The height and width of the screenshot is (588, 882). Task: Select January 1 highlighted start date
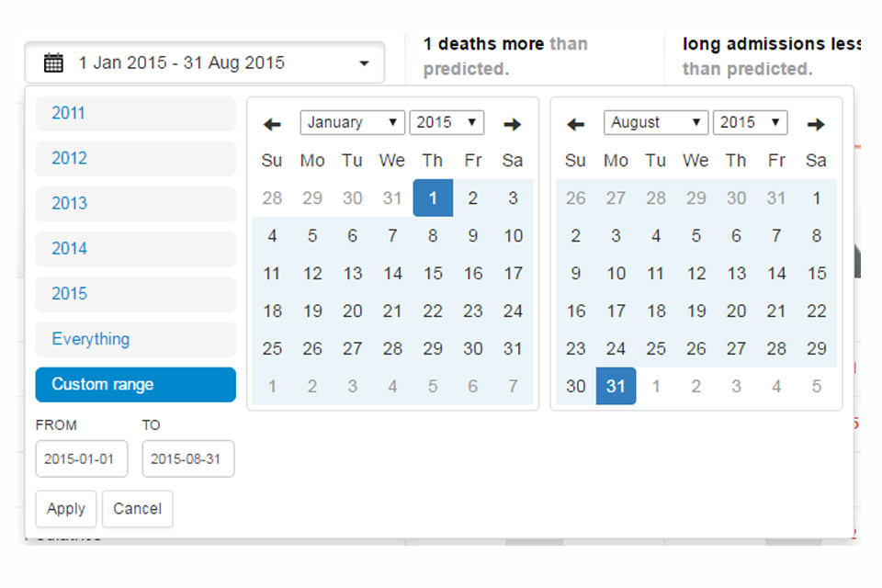[433, 198]
